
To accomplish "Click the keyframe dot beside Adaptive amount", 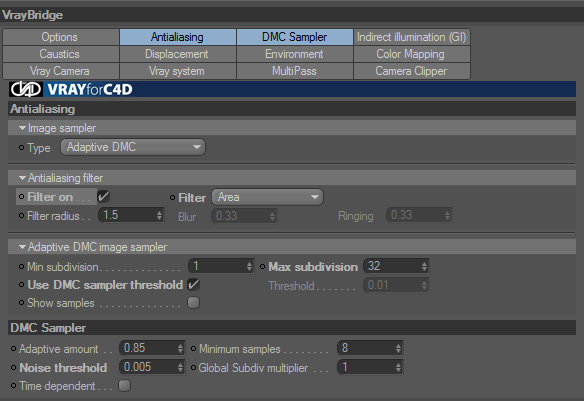I will pyautogui.click(x=13, y=349).
